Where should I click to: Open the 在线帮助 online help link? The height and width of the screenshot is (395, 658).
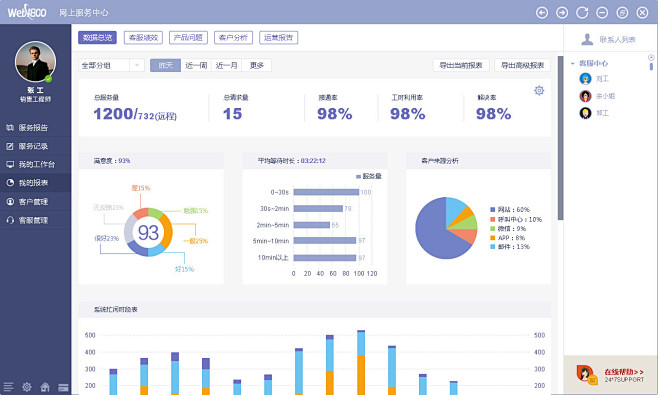point(624,371)
